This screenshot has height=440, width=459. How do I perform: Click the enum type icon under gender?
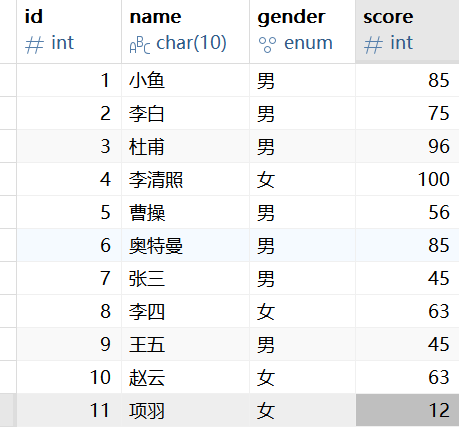(267, 45)
